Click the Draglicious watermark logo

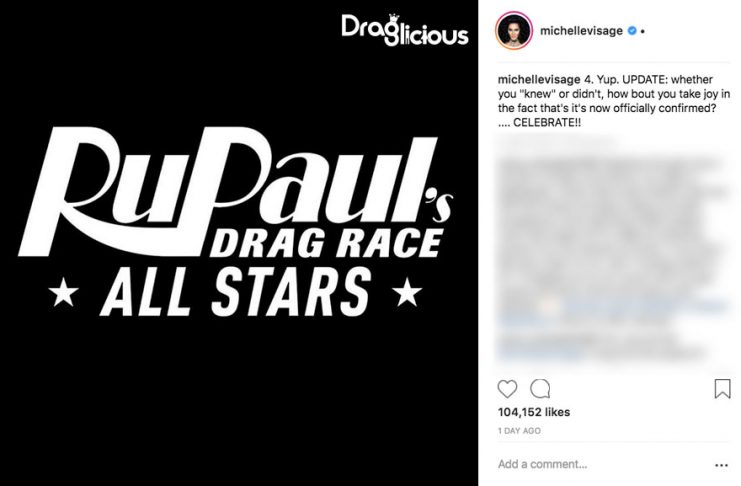pos(405,31)
